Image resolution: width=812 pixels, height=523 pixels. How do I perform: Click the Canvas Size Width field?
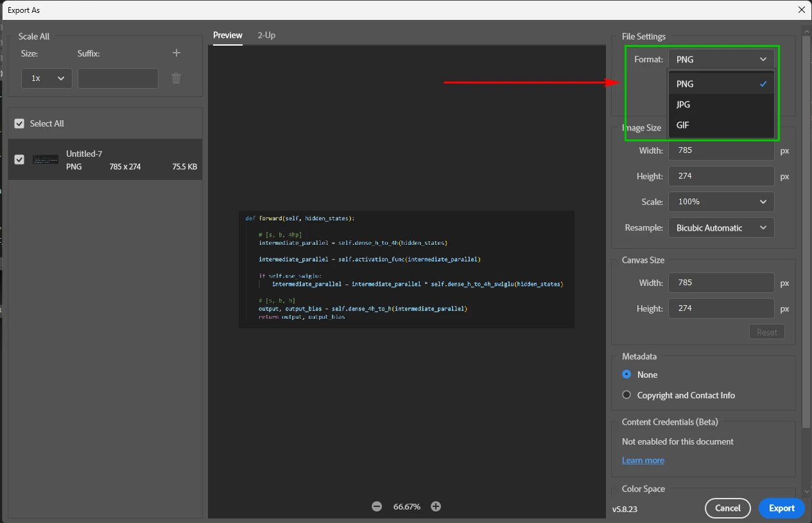(x=721, y=283)
